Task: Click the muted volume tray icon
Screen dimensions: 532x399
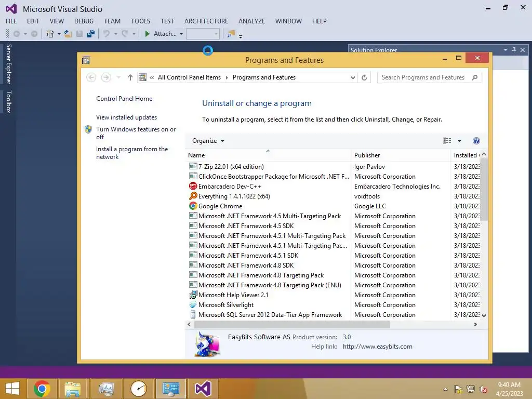Action: [x=483, y=389]
